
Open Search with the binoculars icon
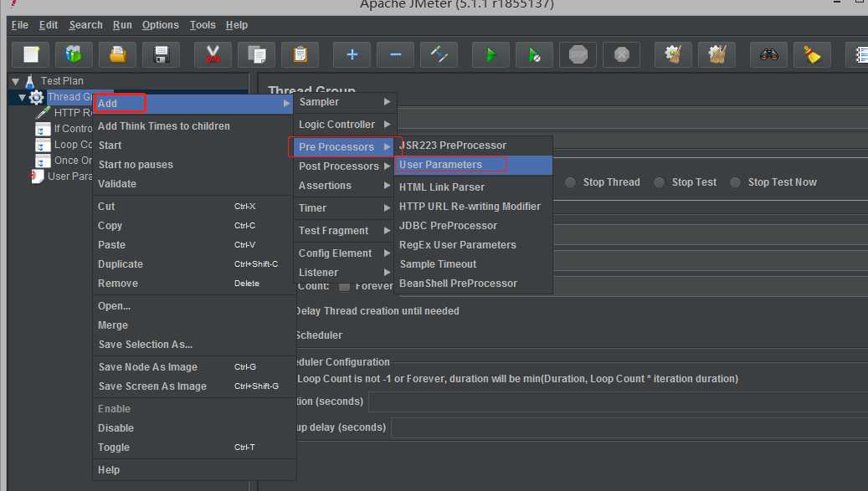click(768, 54)
